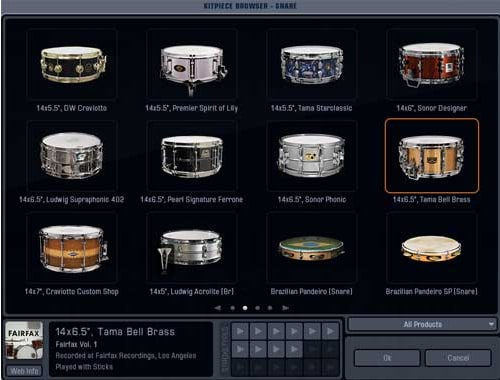Play fourth preview sample in middle row

tap(294, 349)
